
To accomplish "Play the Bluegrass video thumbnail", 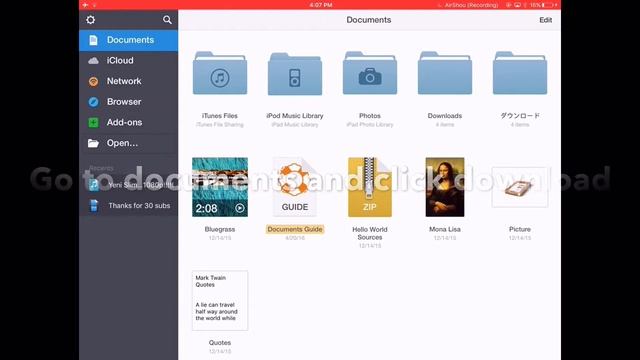I will coord(220,187).
